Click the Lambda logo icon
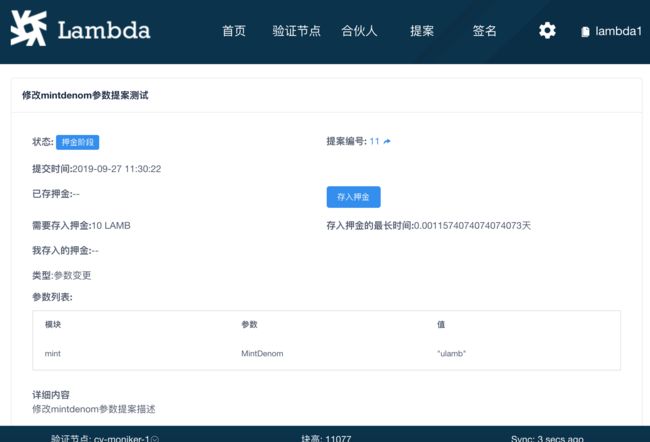Image resolution: width=650 pixels, height=442 pixels. [x=28, y=30]
